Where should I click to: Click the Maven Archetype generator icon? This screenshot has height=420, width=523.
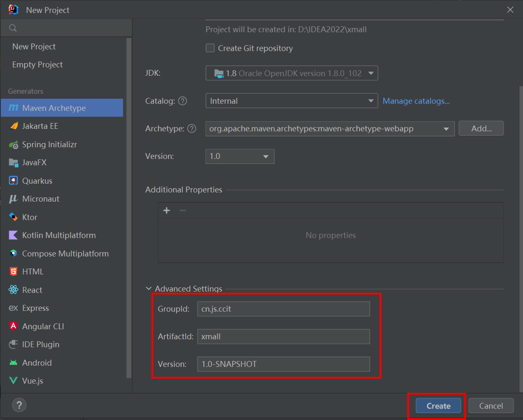coord(13,107)
